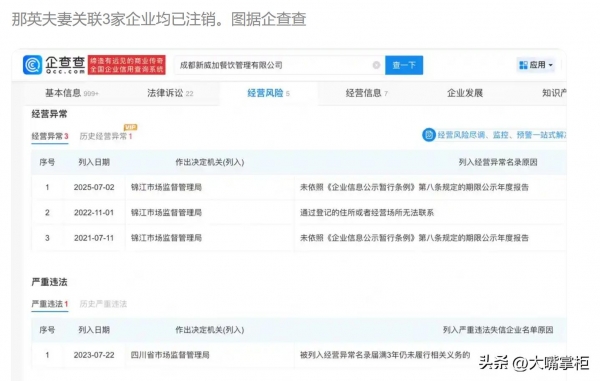
Task: Click the reason text in the 2025-07-02 row
Action: 414,187
